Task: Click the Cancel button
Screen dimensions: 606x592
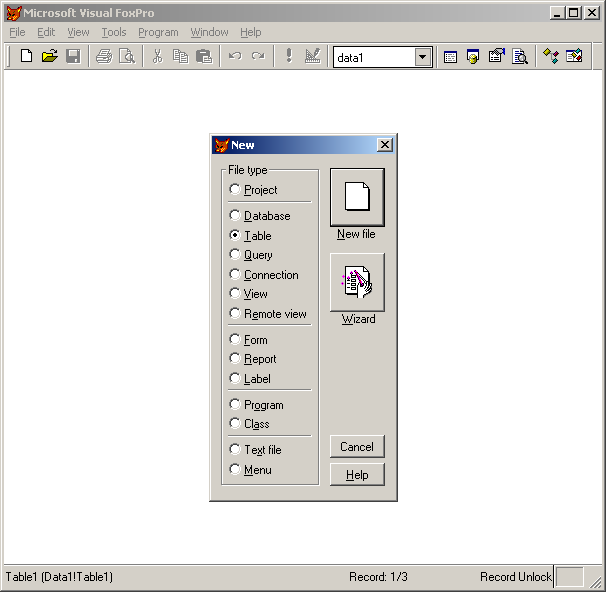Action: click(x=357, y=447)
